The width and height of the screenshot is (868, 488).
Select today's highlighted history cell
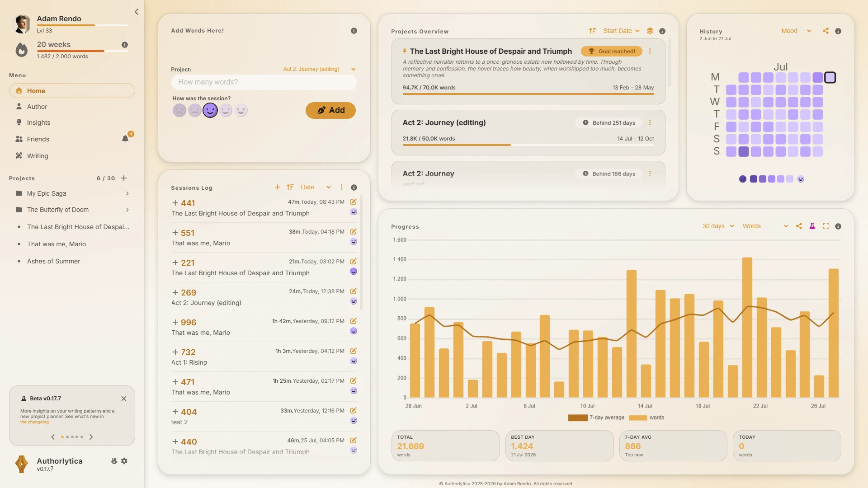click(x=830, y=78)
